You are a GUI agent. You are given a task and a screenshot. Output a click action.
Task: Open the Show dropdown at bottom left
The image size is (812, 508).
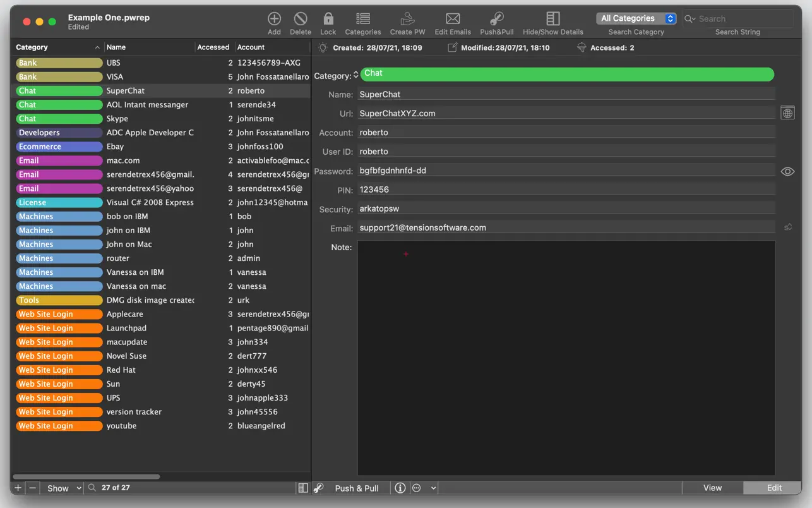tap(64, 488)
